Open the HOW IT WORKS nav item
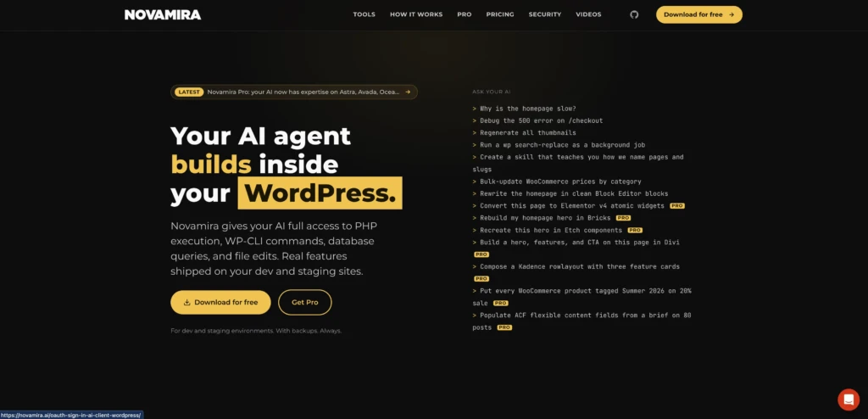This screenshot has width=868, height=419. (x=416, y=14)
